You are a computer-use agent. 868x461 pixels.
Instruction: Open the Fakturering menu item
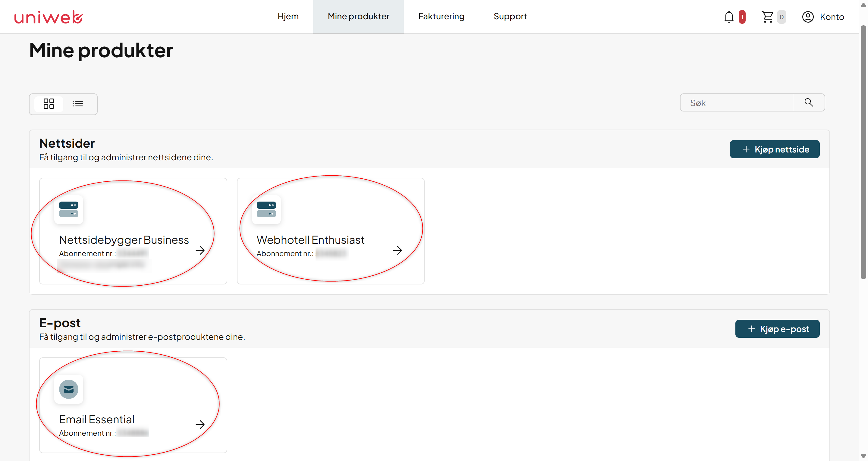pos(442,16)
